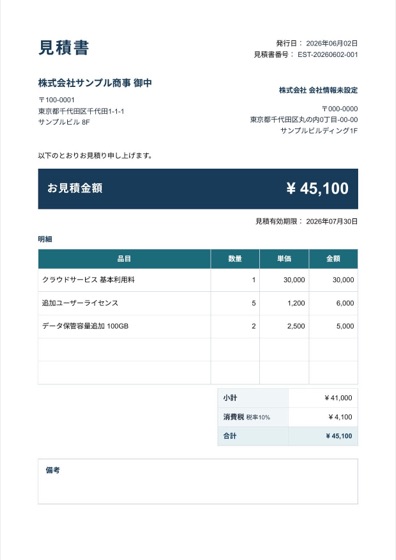Image resolution: width=396 pixels, height=560 pixels.
Task: Select estimate number EST-20260602-001
Action: [327, 55]
